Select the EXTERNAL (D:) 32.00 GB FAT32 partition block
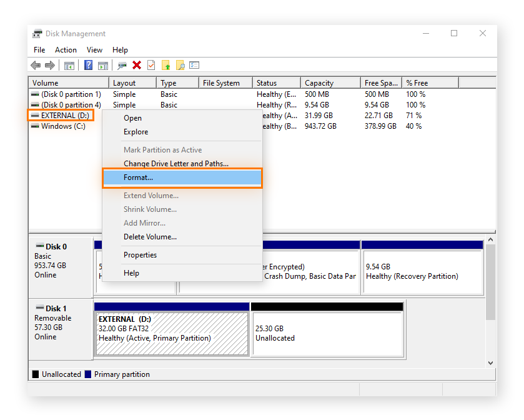This screenshot has width=524, height=420. pyautogui.click(x=172, y=330)
